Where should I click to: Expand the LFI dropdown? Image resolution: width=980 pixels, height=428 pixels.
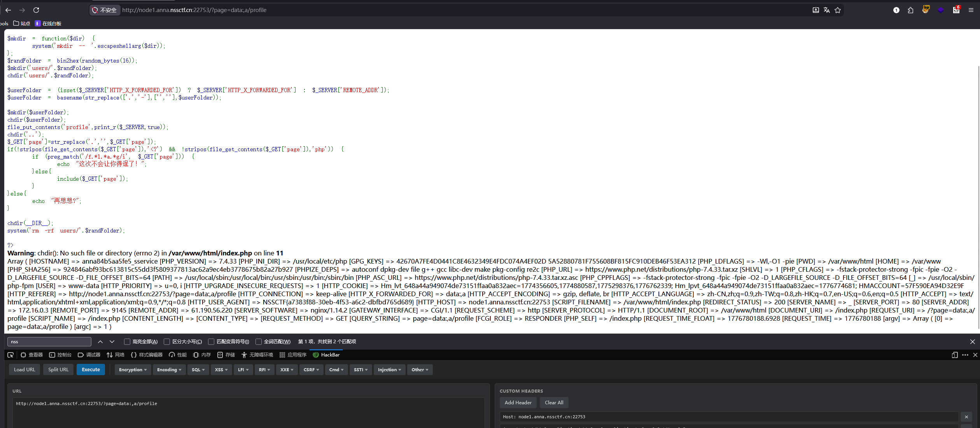click(x=243, y=370)
